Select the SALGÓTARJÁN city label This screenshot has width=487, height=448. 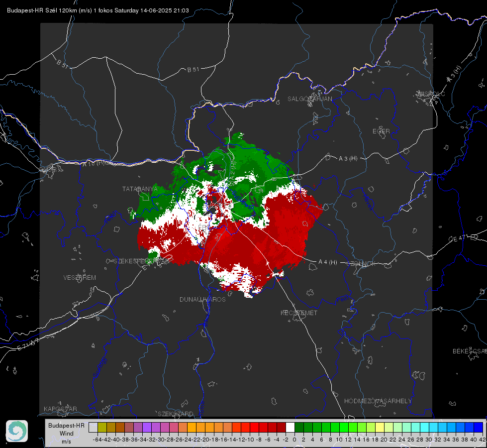[309, 99]
